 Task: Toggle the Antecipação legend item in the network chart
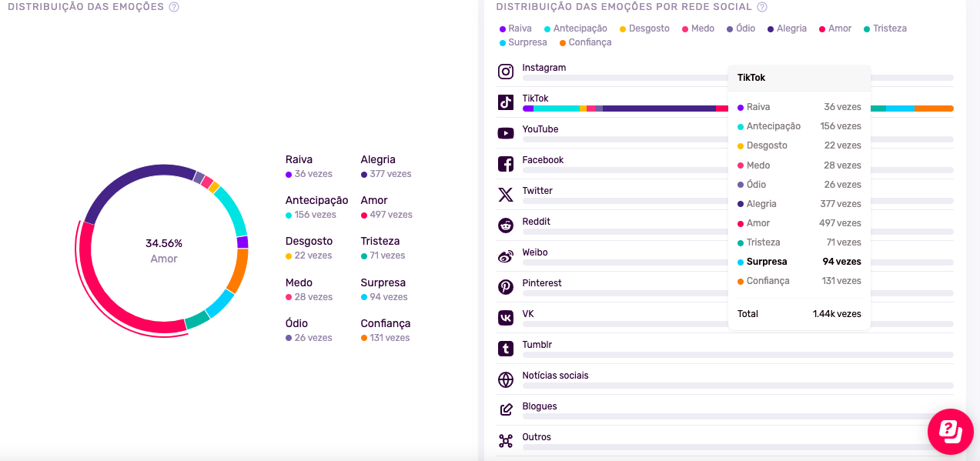click(575, 28)
